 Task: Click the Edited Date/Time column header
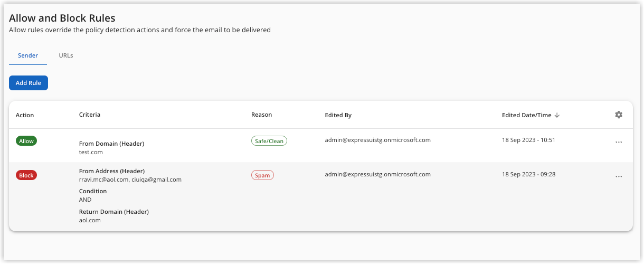pos(526,115)
